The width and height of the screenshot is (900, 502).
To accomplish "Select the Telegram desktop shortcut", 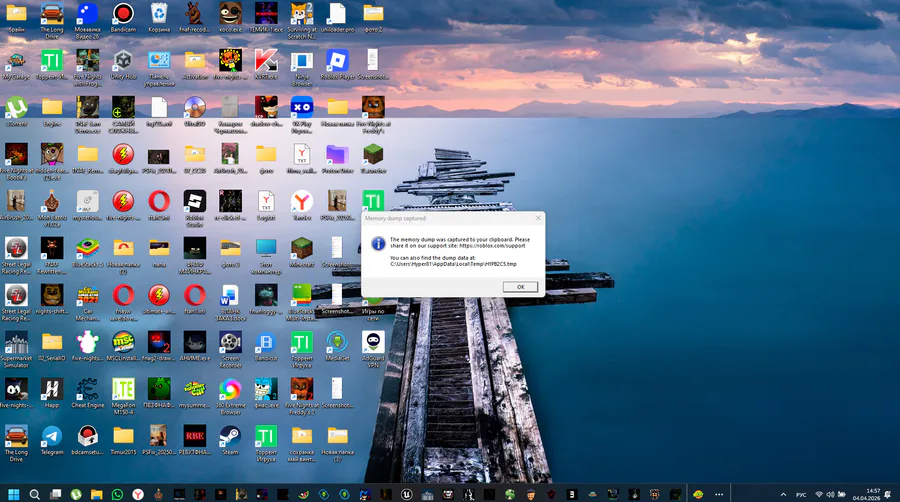I will [52, 440].
